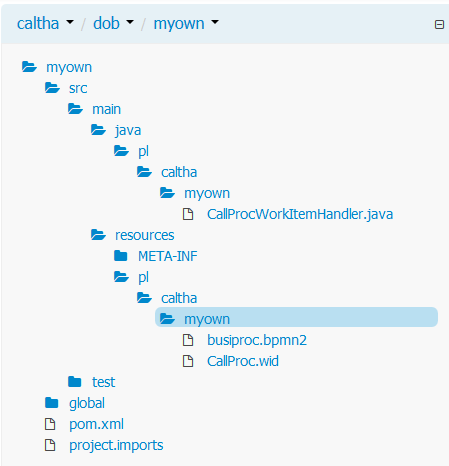Click the test folder icon
Image resolution: width=449 pixels, height=466 pixels.
coord(75,382)
